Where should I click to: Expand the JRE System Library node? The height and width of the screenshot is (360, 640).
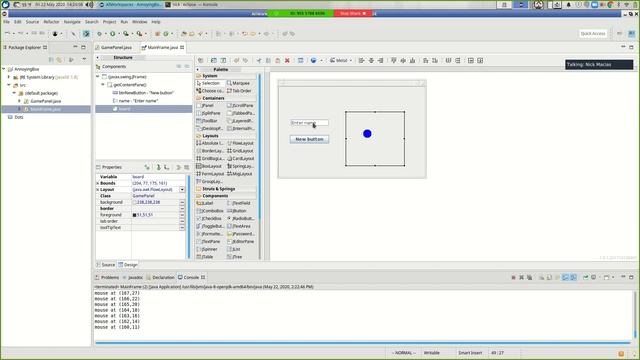coord(9,77)
